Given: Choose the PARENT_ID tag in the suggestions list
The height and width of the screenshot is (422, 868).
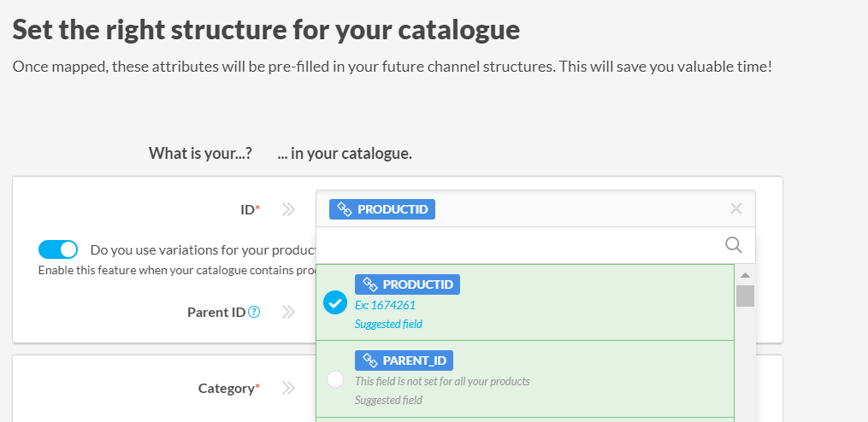Looking at the screenshot, I should [x=404, y=360].
